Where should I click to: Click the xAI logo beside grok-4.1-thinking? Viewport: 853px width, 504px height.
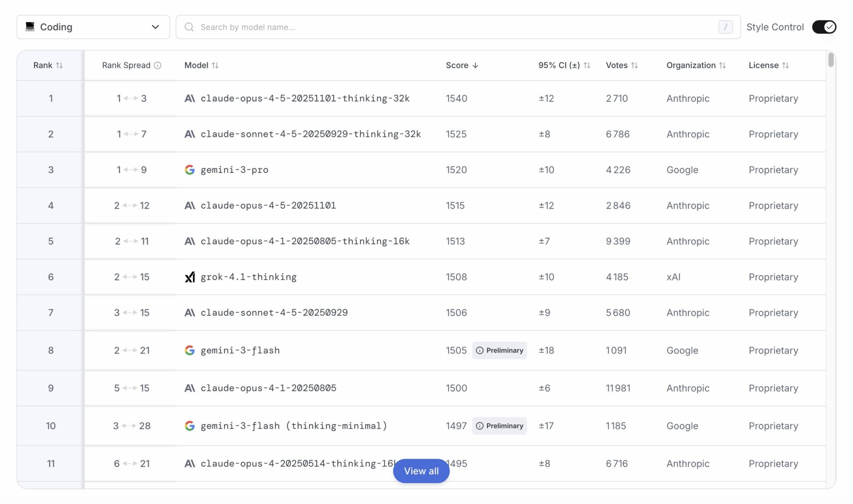[190, 277]
